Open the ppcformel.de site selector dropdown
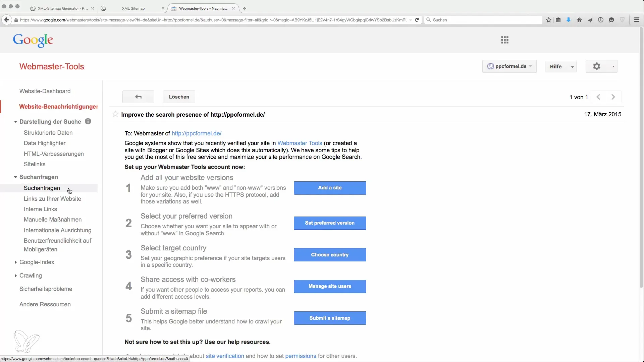Screen dimensions: 644x362 coord(509,66)
